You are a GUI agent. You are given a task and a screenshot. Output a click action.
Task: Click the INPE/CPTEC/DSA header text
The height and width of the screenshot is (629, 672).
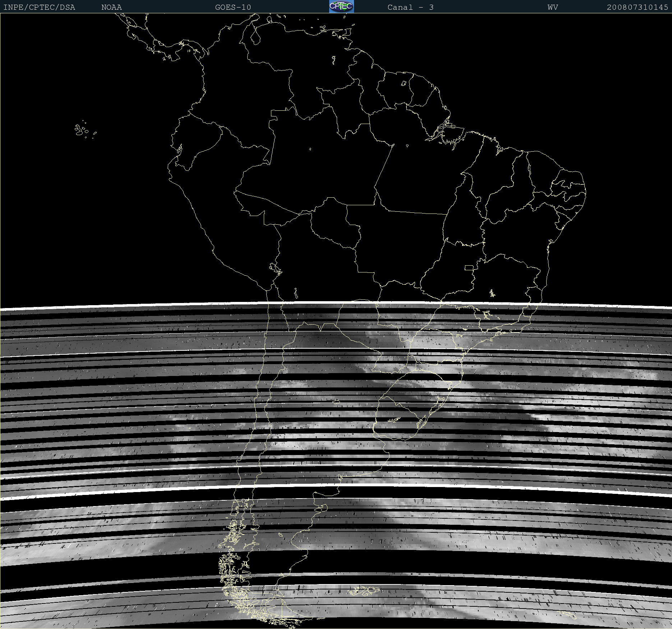(39, 7)
